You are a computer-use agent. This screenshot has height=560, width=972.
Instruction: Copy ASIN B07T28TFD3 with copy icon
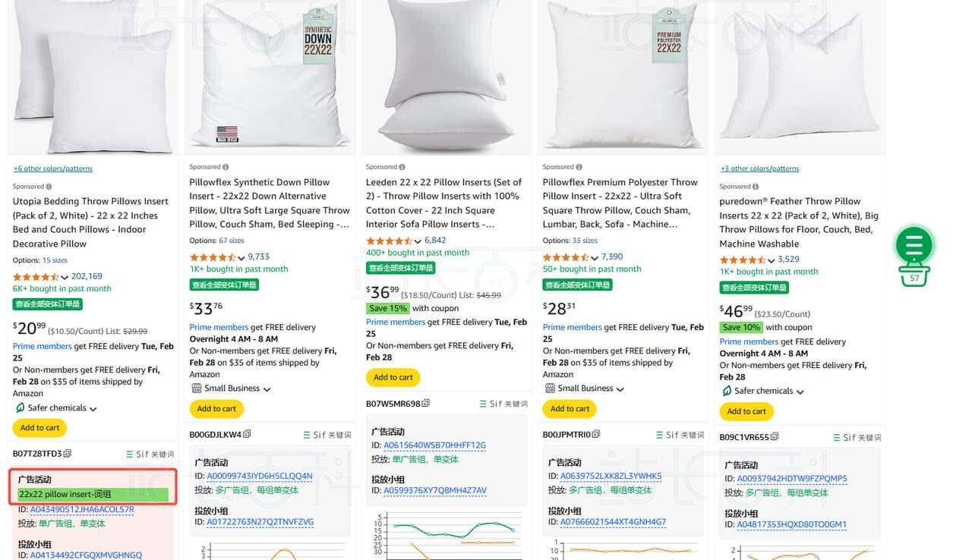pyautogui.click(x=68, y=454)
